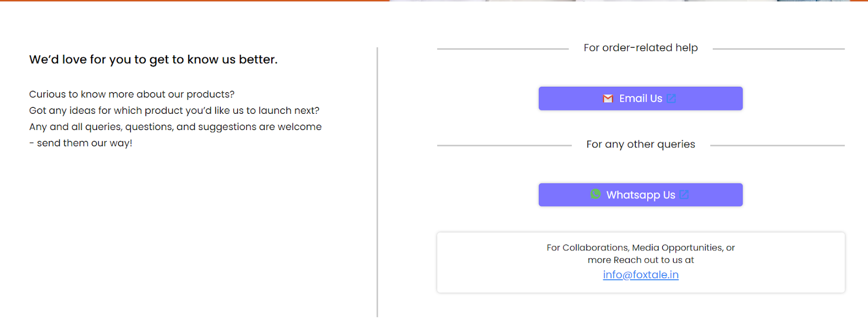Click the orange bar at page top

pos(195,1)
